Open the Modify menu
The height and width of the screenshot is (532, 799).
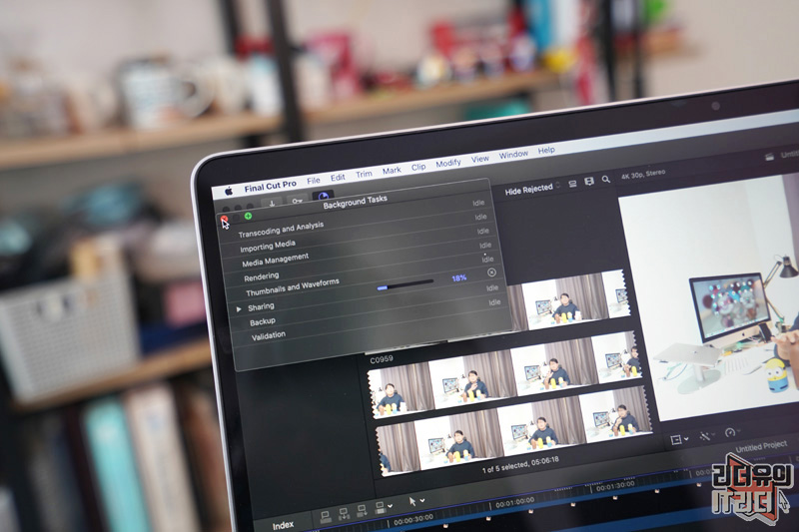point(447,163)
